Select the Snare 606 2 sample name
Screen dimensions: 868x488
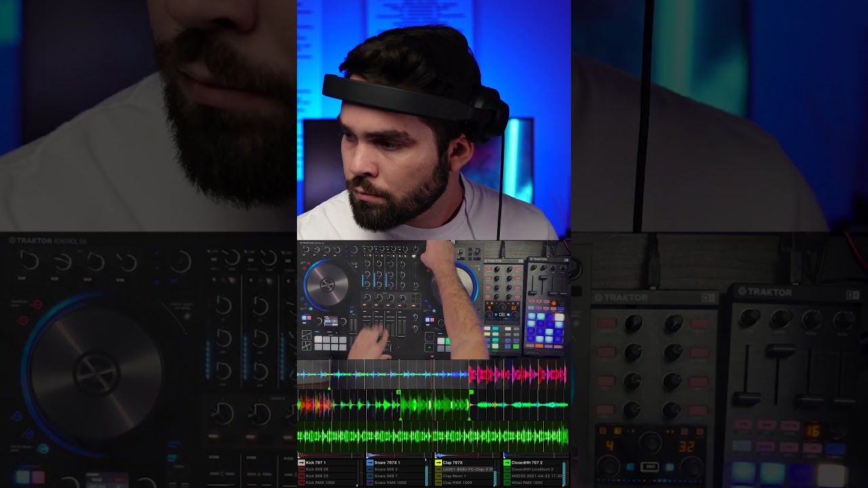[x=386, y=469]
